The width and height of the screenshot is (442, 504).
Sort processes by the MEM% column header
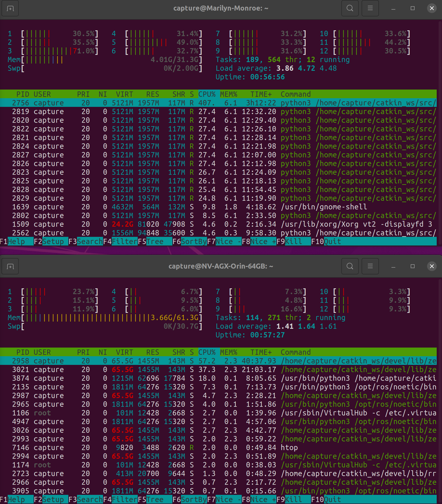pos(229,94)
